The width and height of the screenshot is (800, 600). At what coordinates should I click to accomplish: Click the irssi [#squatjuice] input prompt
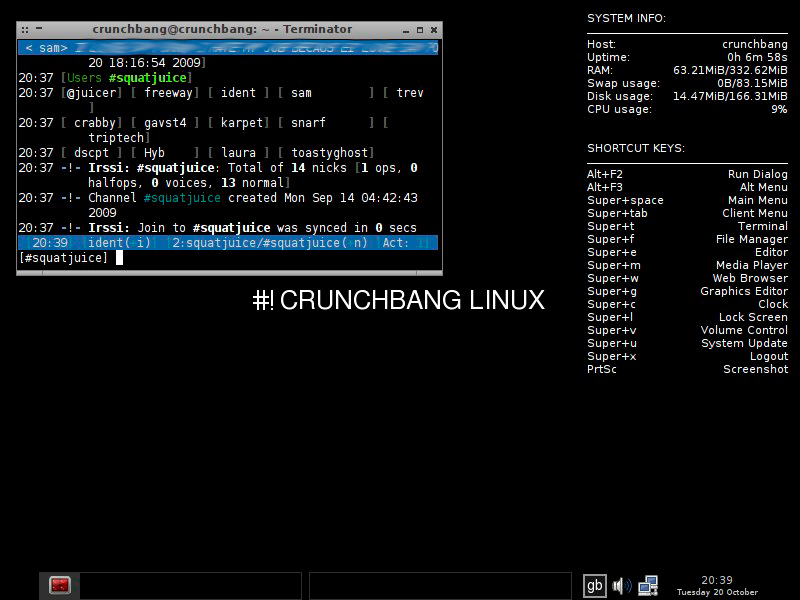(63, 258)
